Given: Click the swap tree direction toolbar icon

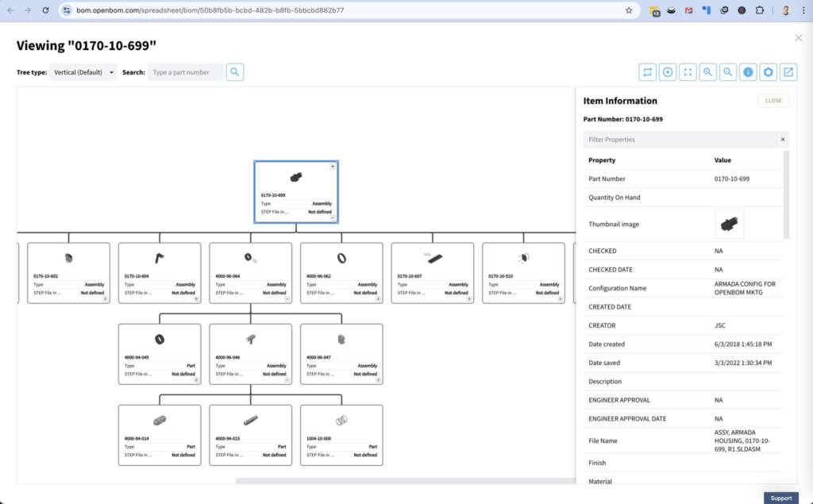Looking at the screenshot, I should (x=648, y=72).
